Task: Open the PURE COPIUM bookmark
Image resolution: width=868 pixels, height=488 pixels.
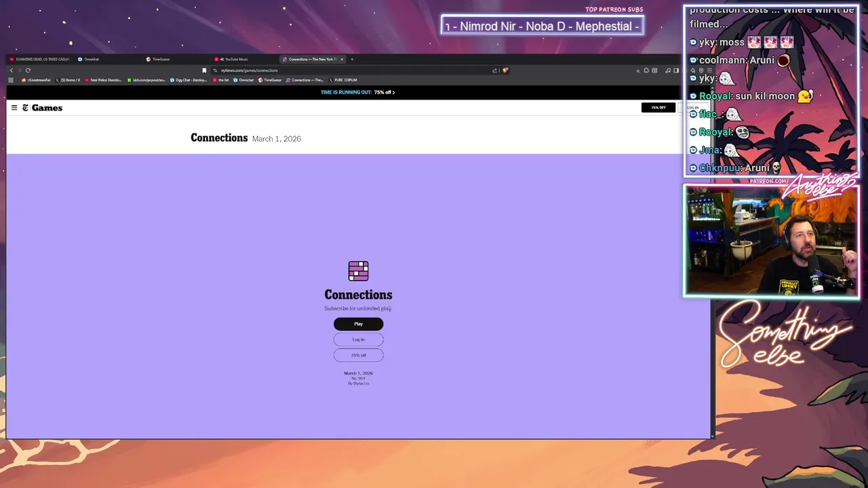Action: click(x=342, y=80)
